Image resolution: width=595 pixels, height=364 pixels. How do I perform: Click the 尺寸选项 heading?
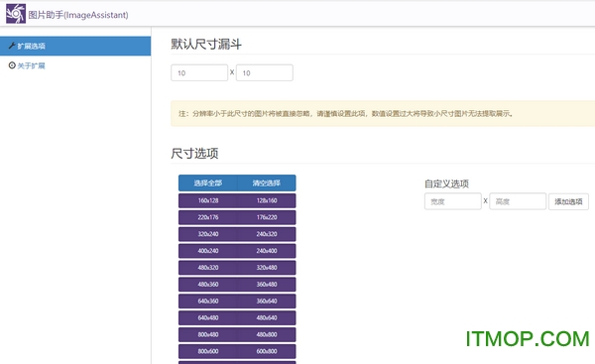coord(194,154)
